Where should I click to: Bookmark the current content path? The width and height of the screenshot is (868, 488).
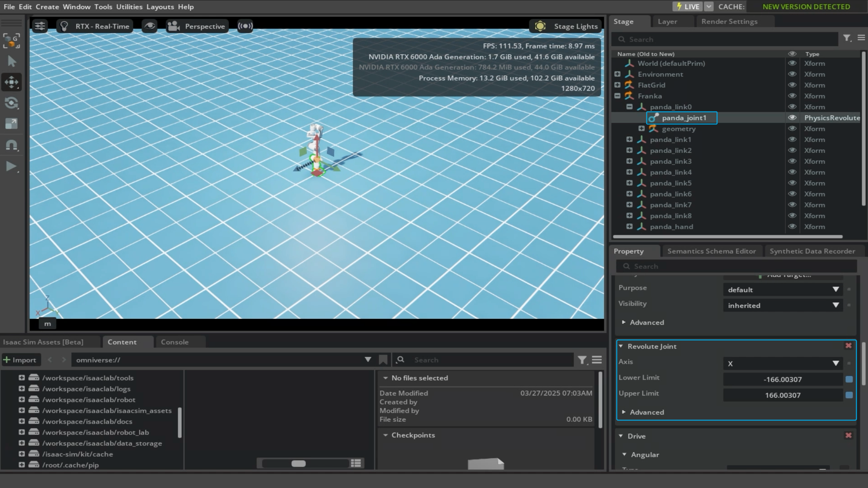point(383,360)
